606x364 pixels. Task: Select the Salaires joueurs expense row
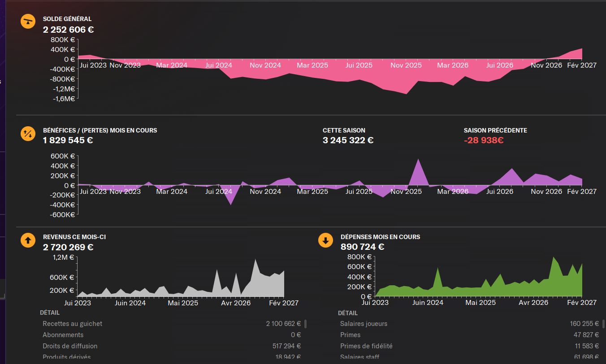[469, 324]
